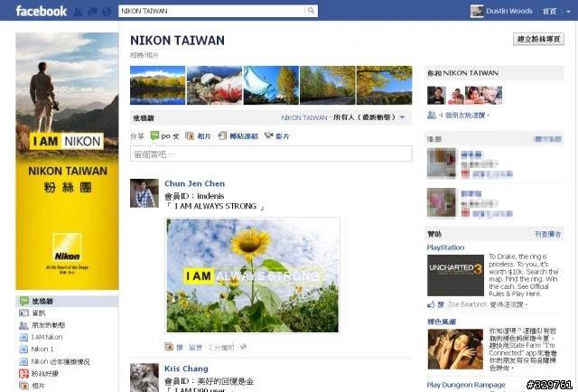Image resolution: width=578 pixels, height=392 pixels.
Task: Select 轉貼連結 share option
Action: [238, 136]
